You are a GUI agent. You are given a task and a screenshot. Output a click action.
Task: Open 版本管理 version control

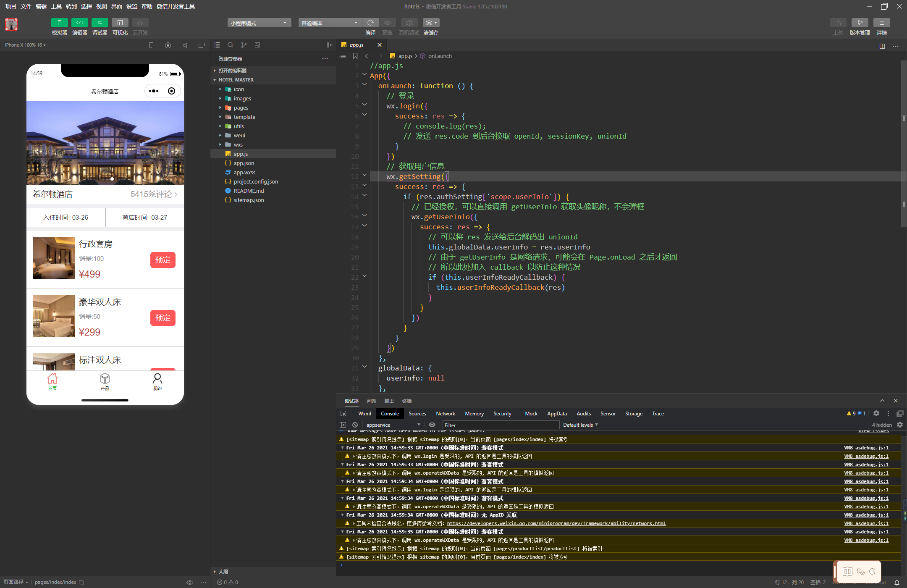point(860,23)
